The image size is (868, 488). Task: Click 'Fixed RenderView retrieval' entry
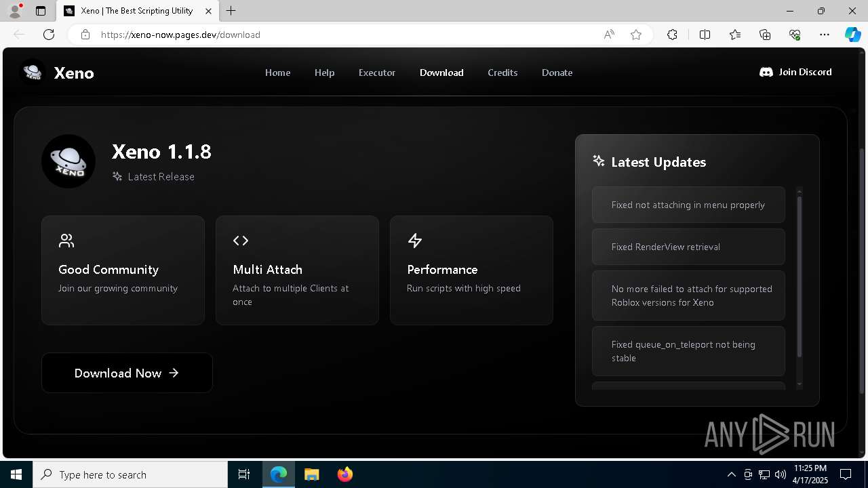[688, 247]
